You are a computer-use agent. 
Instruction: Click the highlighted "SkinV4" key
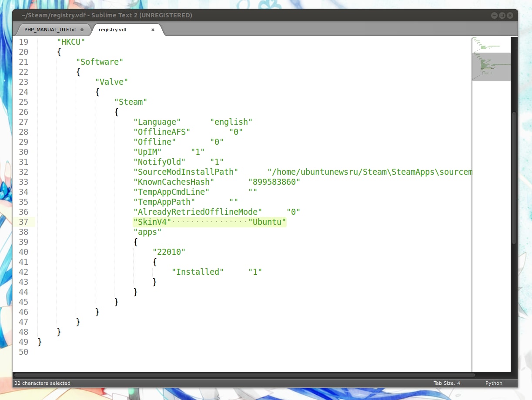pyautogui.click(x=152, y=222)
